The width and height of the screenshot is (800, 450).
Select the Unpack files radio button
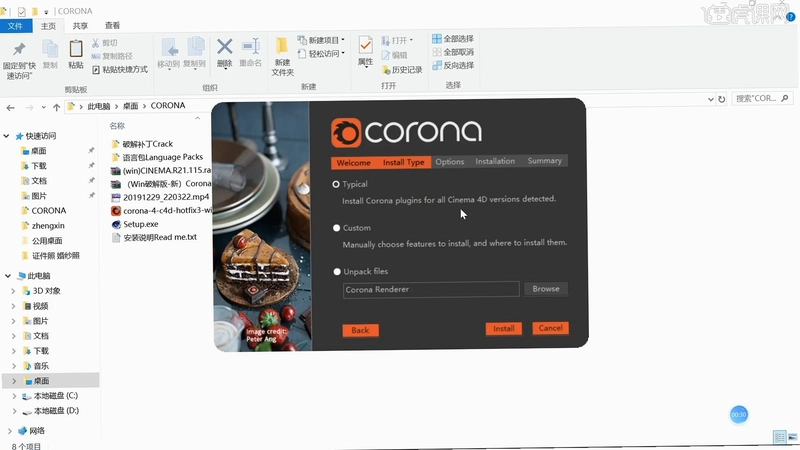pyautogui.click(x=337, y=272)
